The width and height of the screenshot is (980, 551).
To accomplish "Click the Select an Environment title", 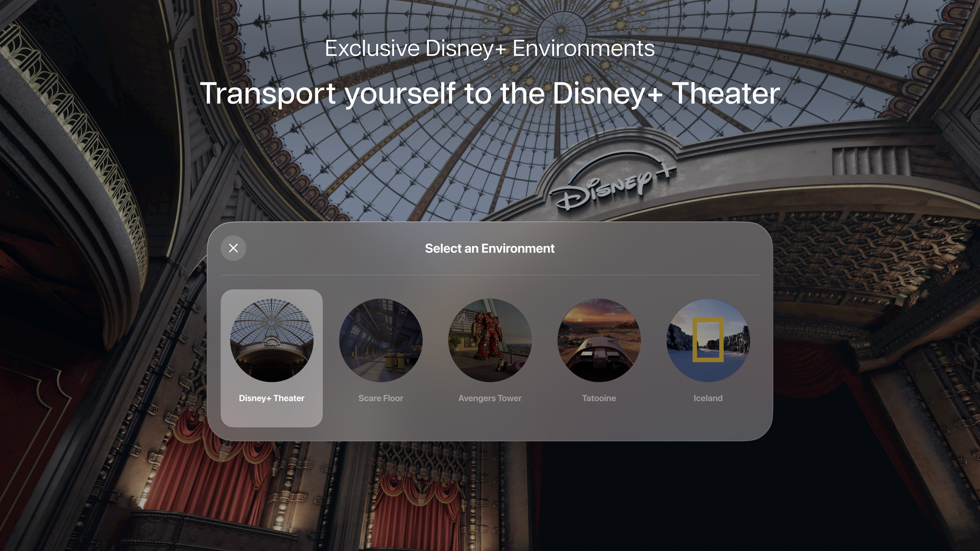I will [x=490, y=248].
